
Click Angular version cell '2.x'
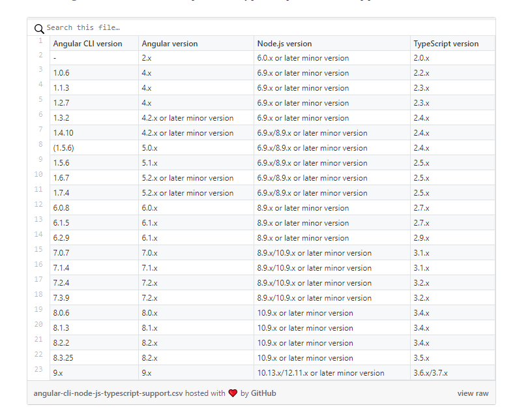[x=196, y=58]
